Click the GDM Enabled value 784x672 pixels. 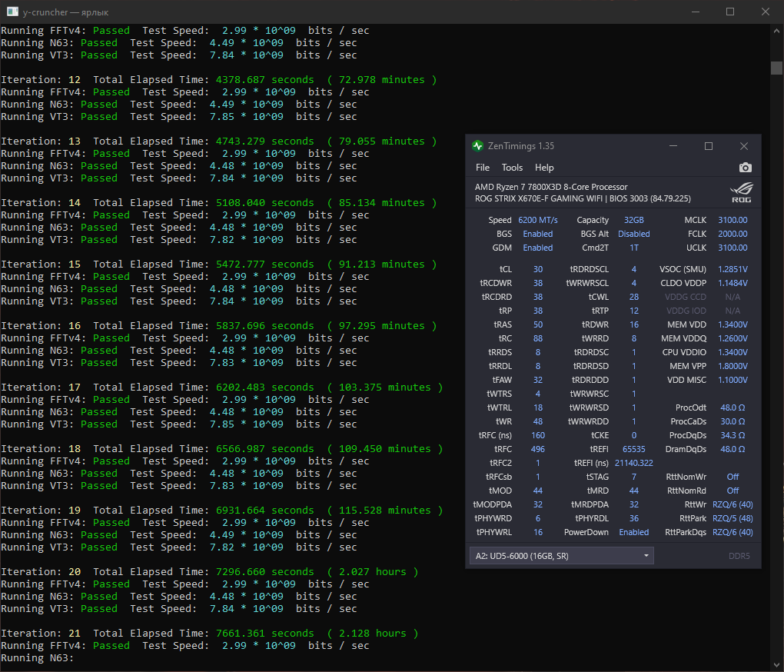(538, 248)
